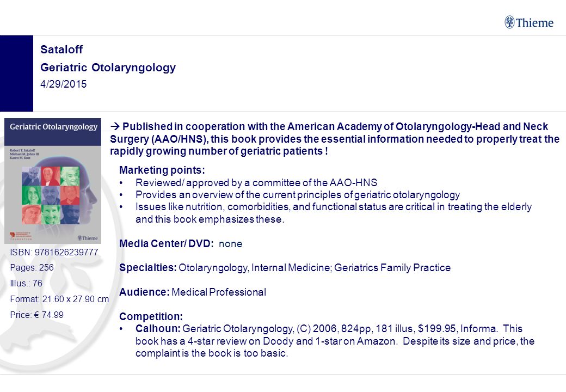Image resolution: width=566 pixels, height=392 pixels.
Task: Click the AAO-HNS foundation logo on cover
Action: 21,236
